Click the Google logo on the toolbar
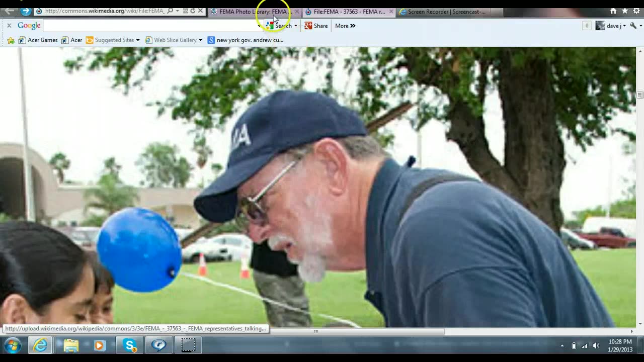644x362 pixels. click(x=29, y=26)
